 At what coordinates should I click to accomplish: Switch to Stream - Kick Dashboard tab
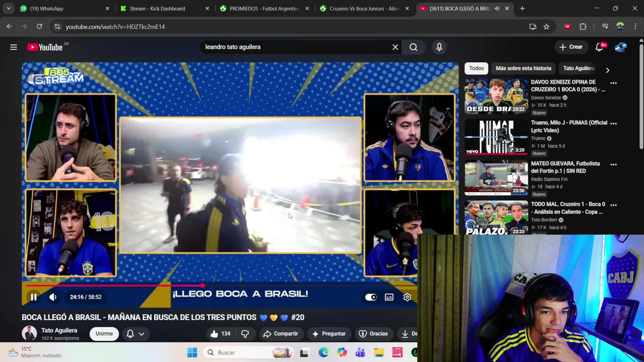tap(166, 9)
